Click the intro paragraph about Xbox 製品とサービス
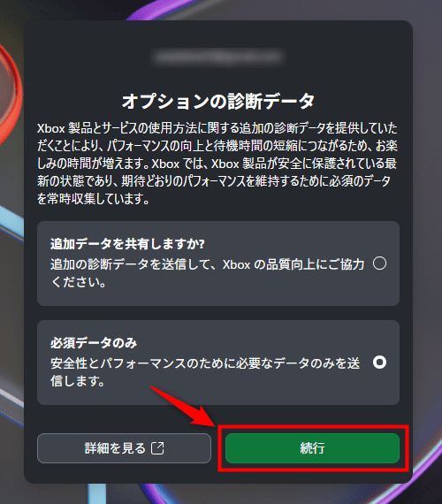 217,164
